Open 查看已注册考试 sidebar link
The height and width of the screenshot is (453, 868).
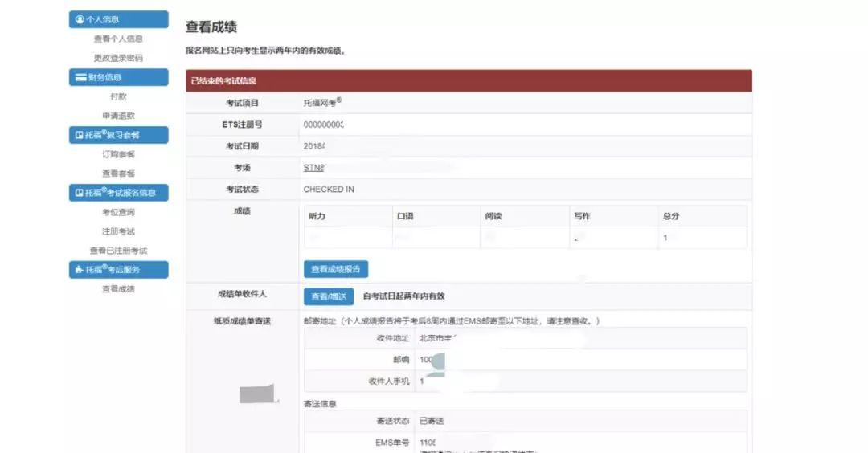click(118, 251)
